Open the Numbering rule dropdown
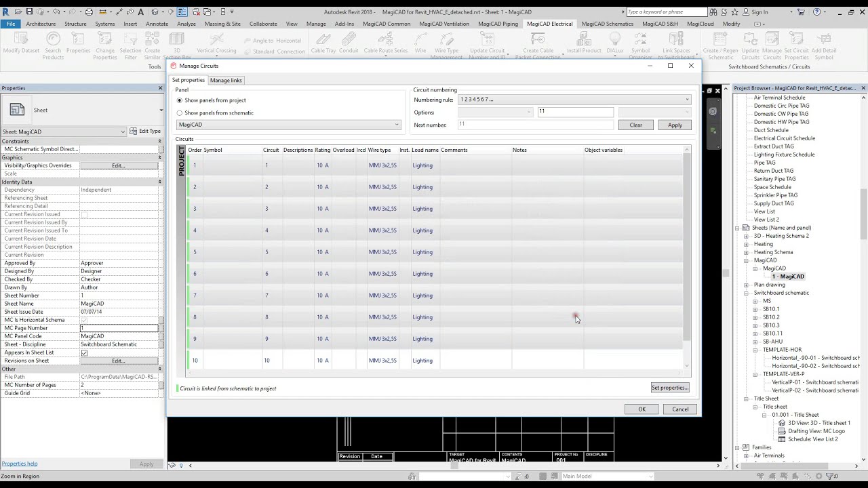Image resolution: width=868 pixels, height=488 pixels. (x=574, y=100)
